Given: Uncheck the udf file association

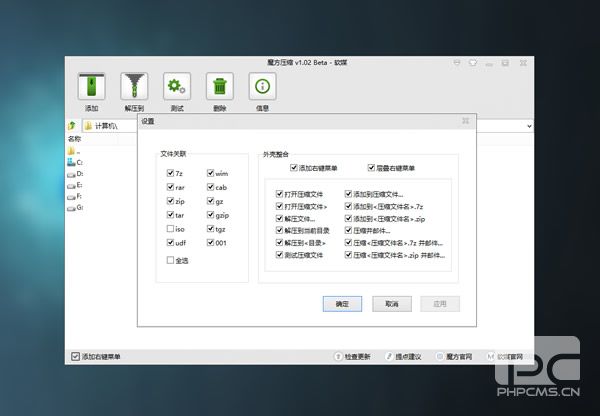Looking at the screenshot, I should (x=171, y=242).
